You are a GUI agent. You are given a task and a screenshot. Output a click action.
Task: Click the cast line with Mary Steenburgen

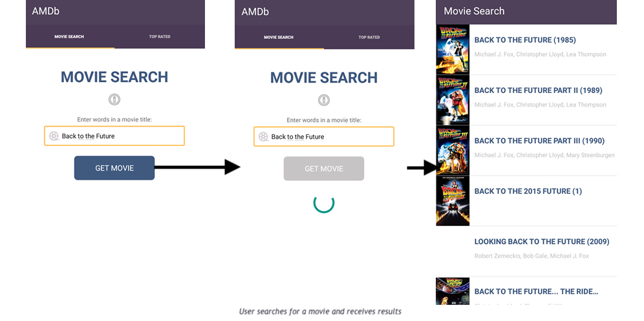click(x=544, y=155)
